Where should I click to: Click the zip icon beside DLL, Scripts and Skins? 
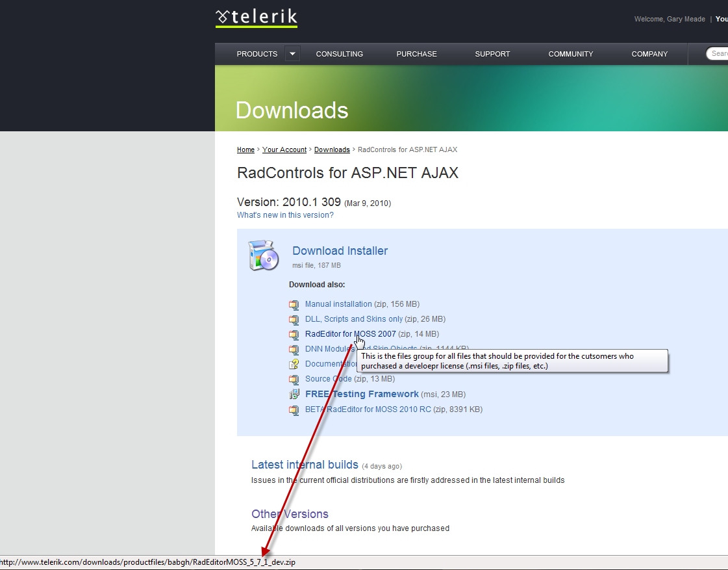(x=294, y=320)
